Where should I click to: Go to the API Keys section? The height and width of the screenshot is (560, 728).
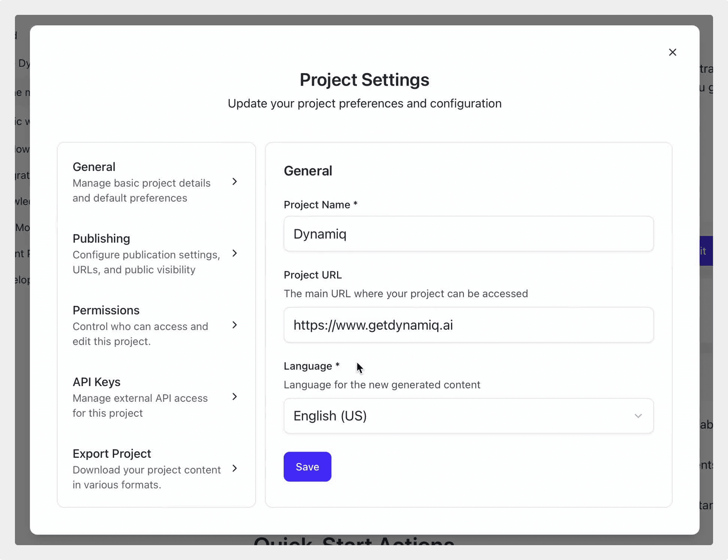coord(96,382)
